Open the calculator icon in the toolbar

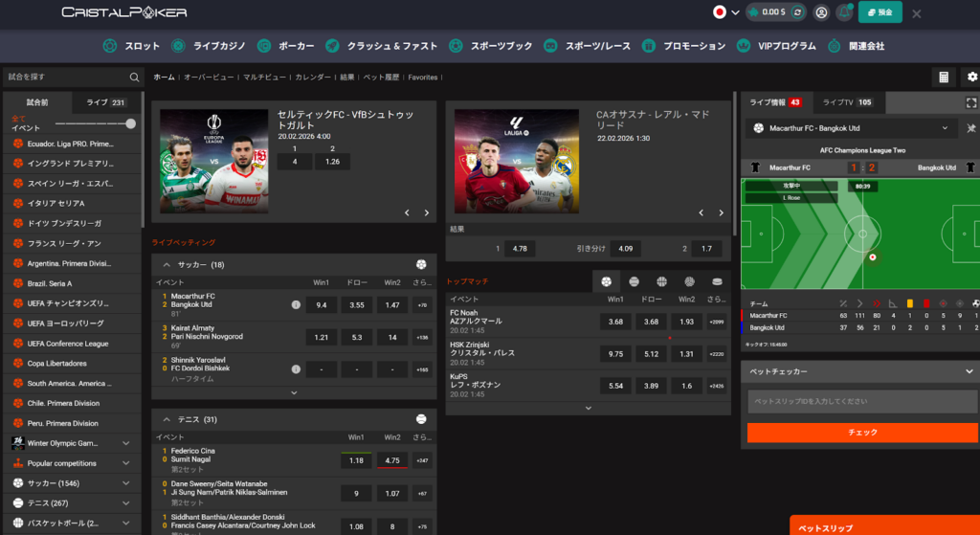click(944, 77)
